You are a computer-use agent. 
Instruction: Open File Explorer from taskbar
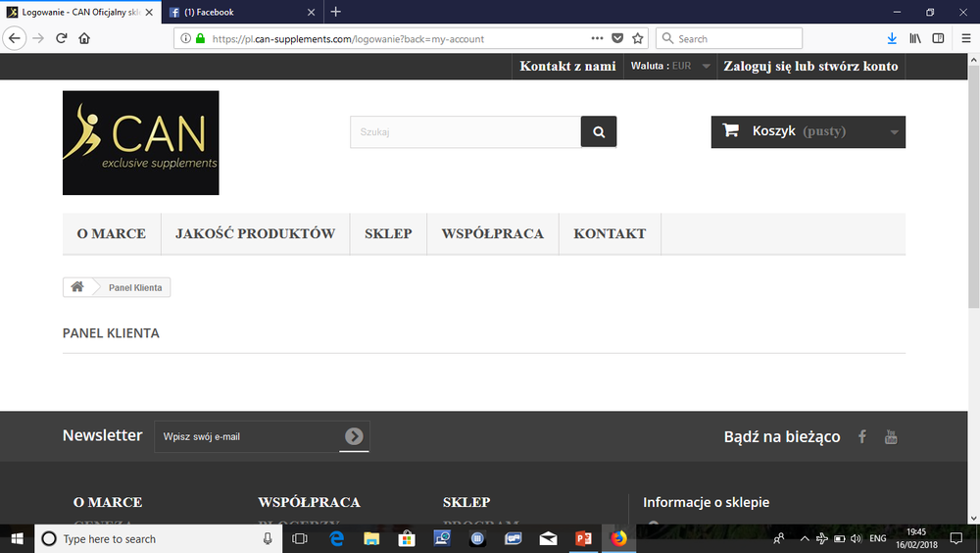[371, 538]
